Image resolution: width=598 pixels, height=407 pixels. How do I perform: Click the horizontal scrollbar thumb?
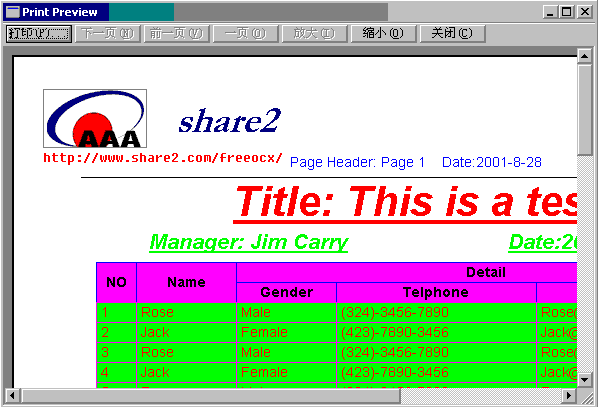coord(211,396)
